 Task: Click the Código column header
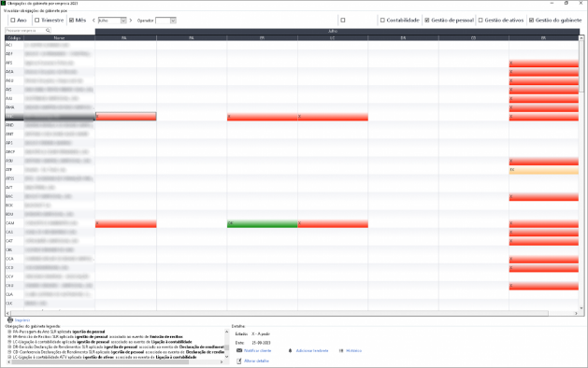pyautogui.click(x=14, y=38)
